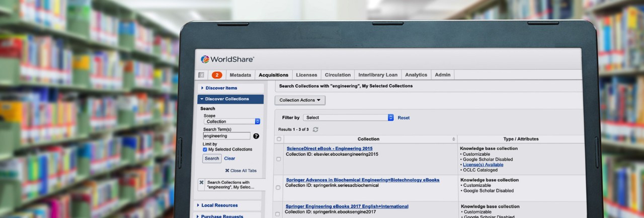Click the collapse sidebar icon left of tabs
The image size is (644, 218).
click(x=201, y=75)
